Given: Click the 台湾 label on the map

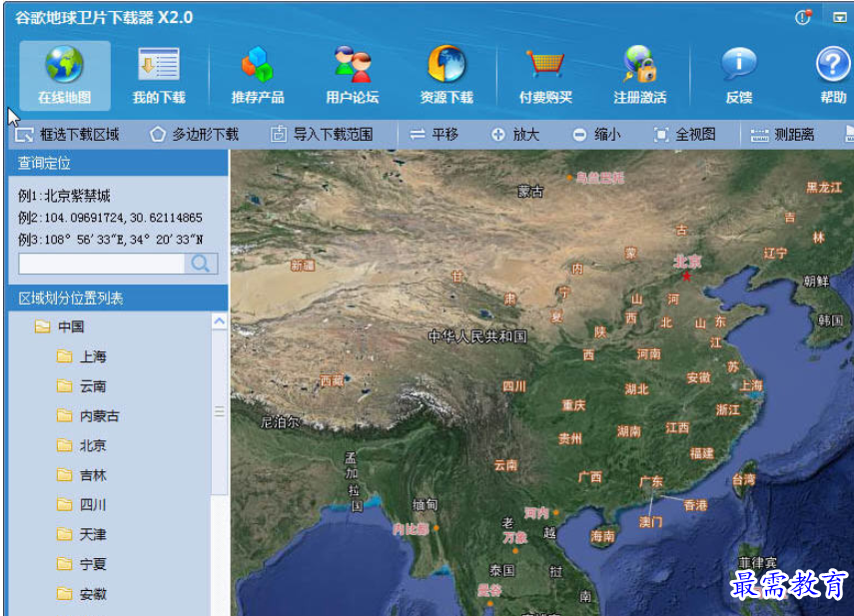Looking at the screenshot, I should click(744, 479).
